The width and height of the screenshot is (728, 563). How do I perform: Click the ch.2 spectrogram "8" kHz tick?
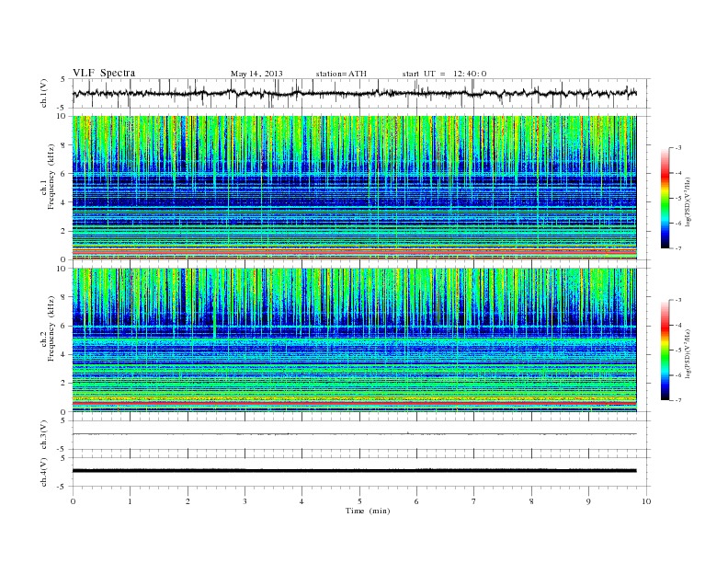[x=63, y=297]
